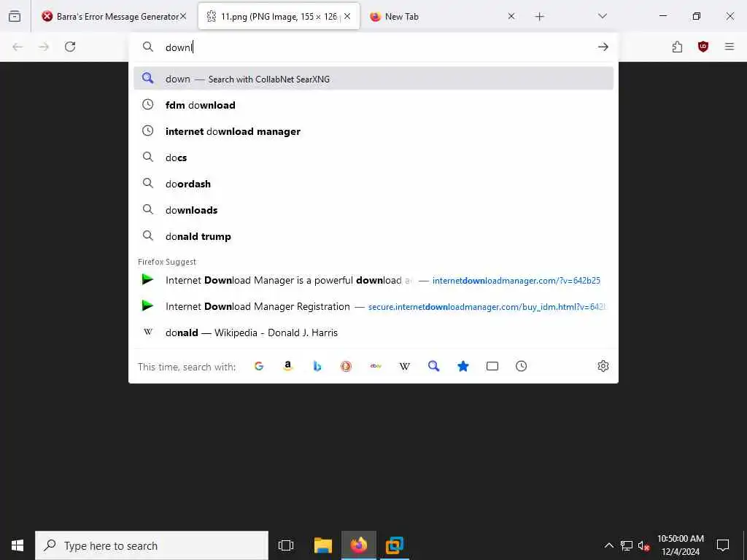The width and height of the screenshot is (747, 560).
Task: Switch to the New Tab tab
Action: [x=442, y=17]
